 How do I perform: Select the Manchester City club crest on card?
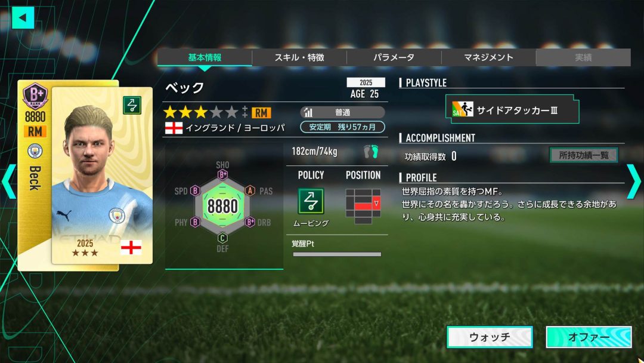[35, 151]
